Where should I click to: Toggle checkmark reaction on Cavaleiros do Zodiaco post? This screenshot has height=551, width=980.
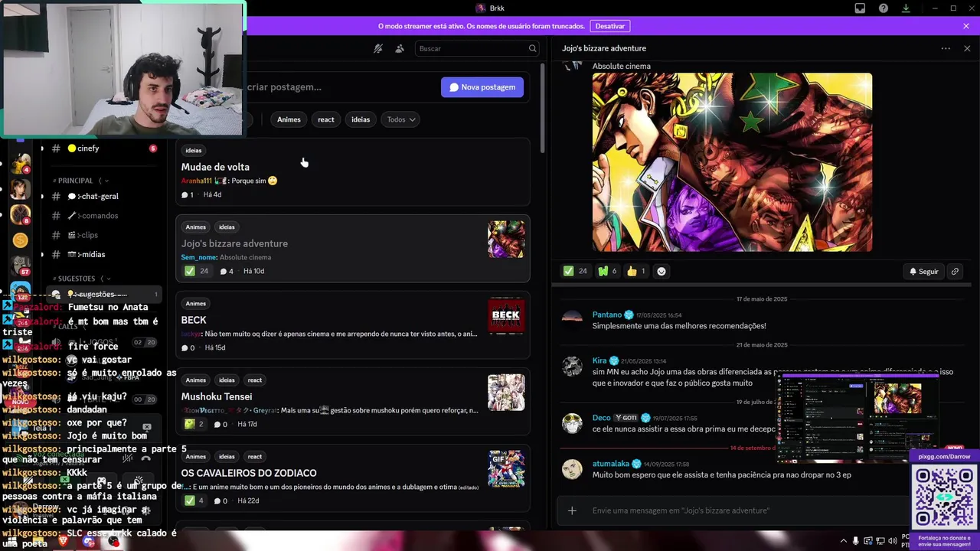[x=194, y=500]
